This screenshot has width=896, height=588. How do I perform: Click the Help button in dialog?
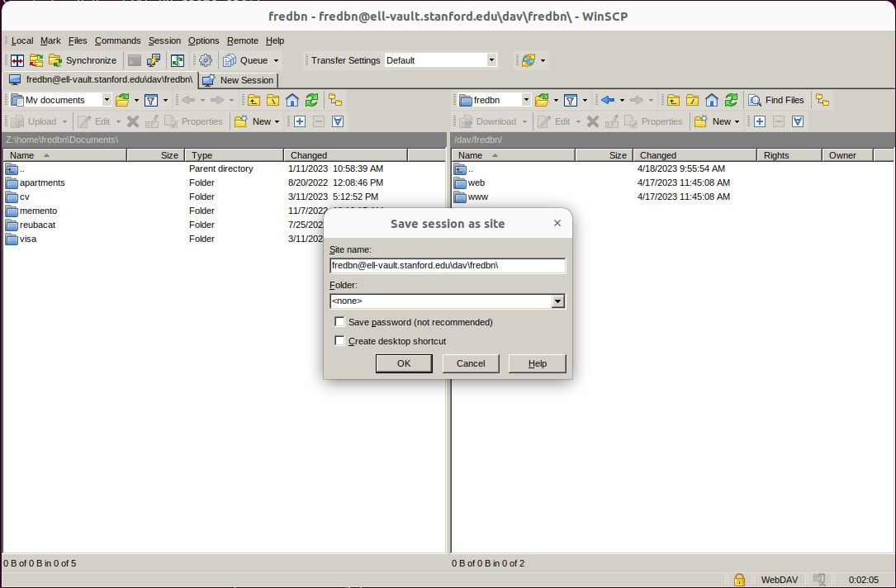[x=537, y=363]
